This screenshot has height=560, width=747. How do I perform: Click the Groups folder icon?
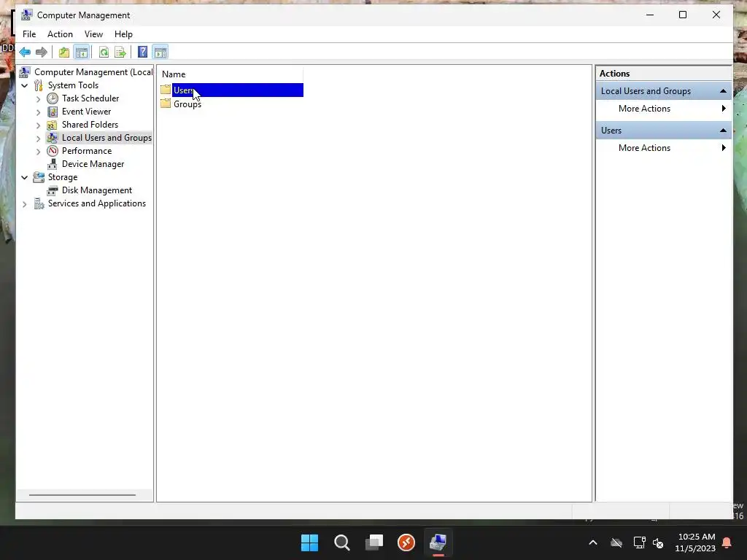pyautogui.click(x=166, y=104)
